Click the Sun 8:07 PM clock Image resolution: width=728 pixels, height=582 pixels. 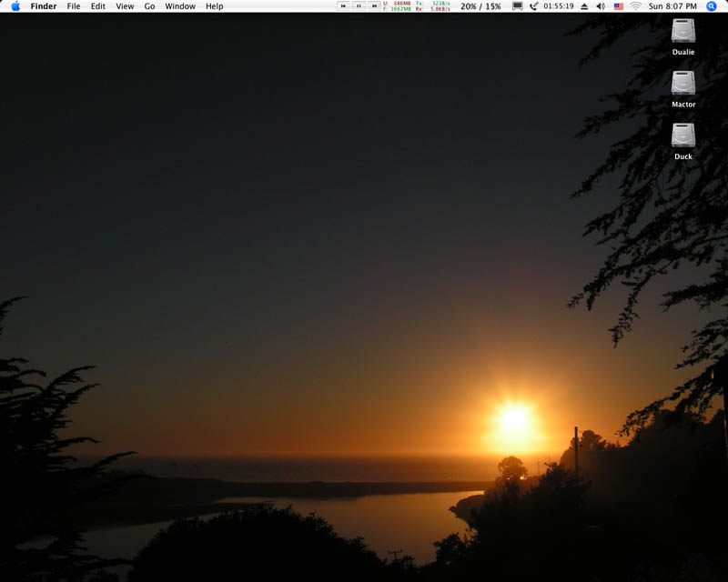[x=672, y=6]
